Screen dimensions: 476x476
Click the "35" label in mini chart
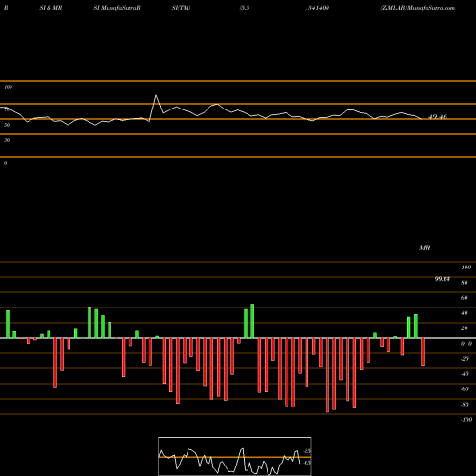(307, 451)
